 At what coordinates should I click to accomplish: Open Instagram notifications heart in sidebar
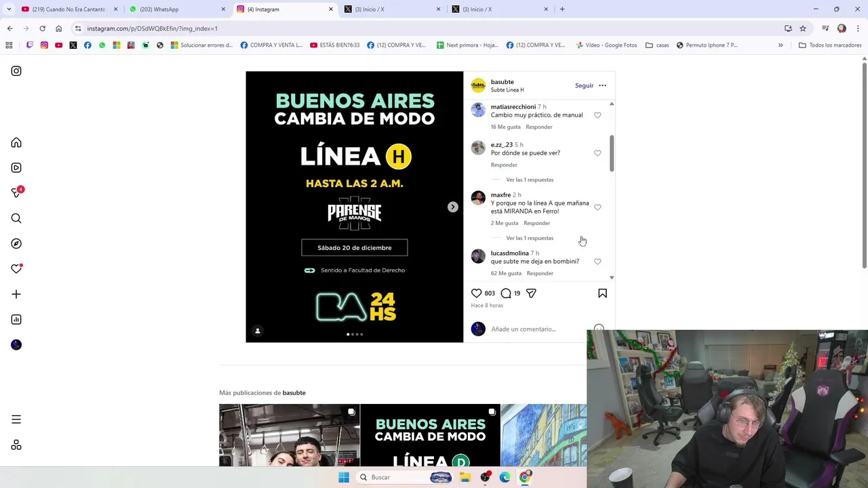[x=16, y=269]
